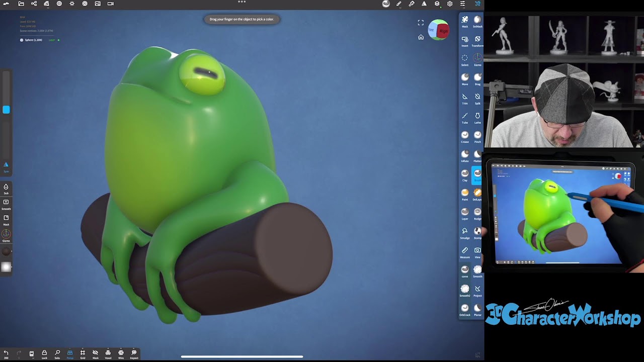Select the Transform tool
Viewport: 644px width, 362px height.
click(x=477, y=41)
